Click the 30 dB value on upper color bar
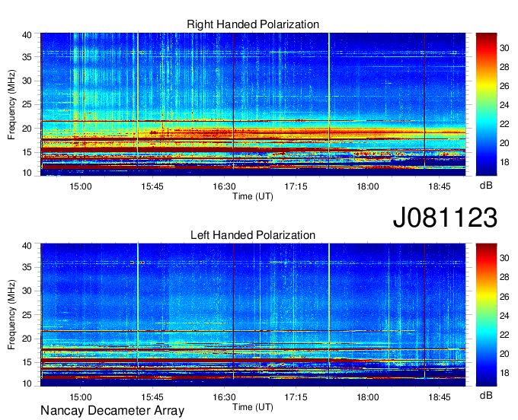The height and width of the screenshot is (420, 518). [504, 48]
